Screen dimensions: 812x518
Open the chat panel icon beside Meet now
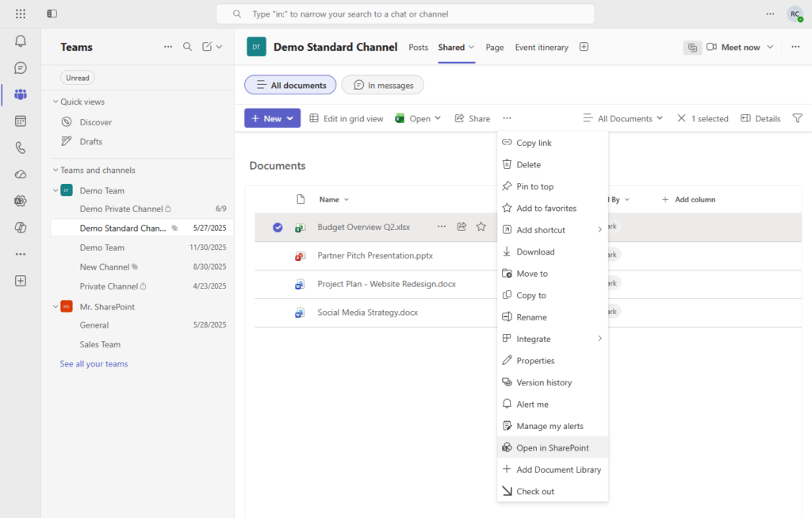point(692,47)
